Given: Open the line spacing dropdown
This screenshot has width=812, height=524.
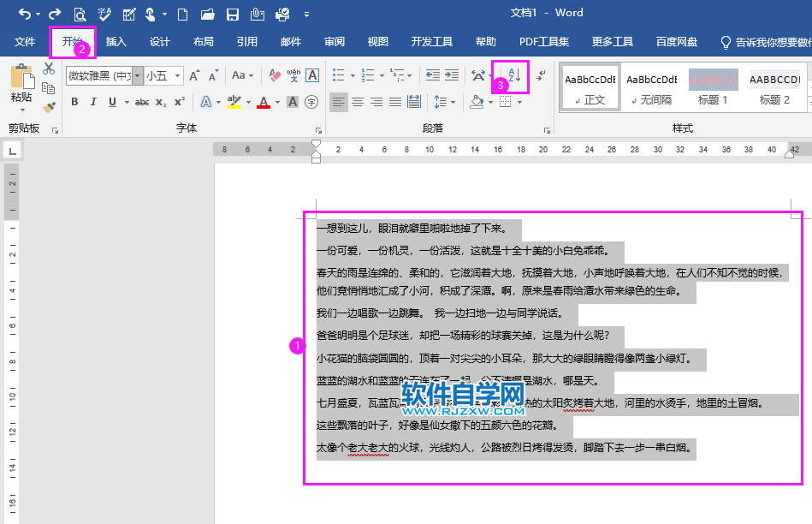Looking at the screenshot, I should pyautogui.click(x=446, y=101).
